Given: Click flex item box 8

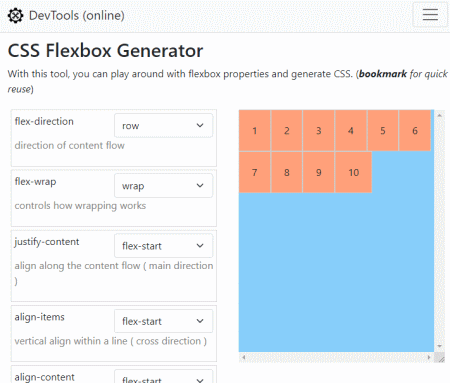Looking at the screenshot, I should click(287, 172).
